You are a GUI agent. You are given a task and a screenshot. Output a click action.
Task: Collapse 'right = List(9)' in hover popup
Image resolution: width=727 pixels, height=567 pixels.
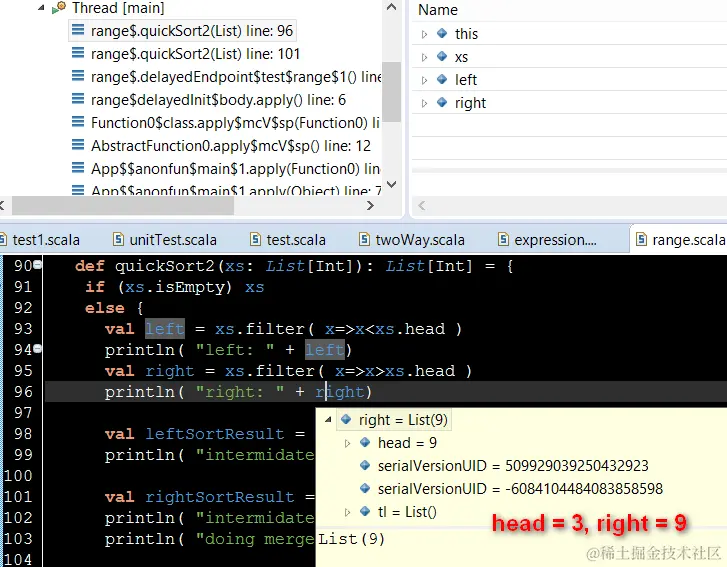point(328,420)
